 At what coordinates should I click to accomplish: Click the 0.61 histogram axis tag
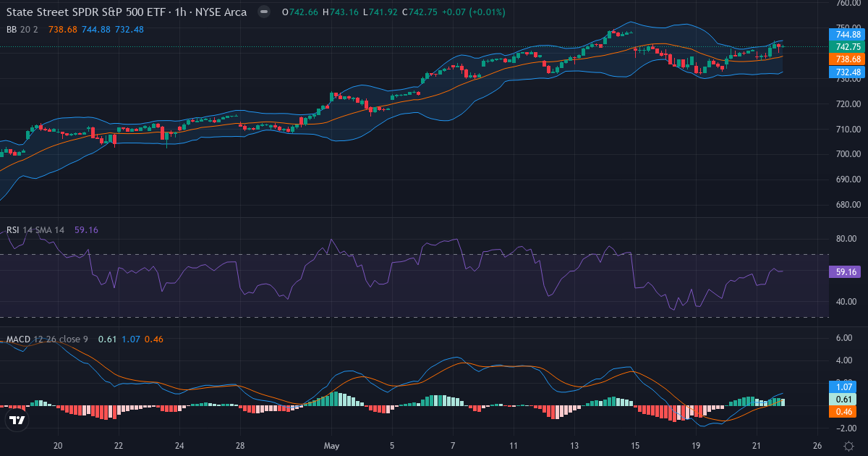(843, 399)
